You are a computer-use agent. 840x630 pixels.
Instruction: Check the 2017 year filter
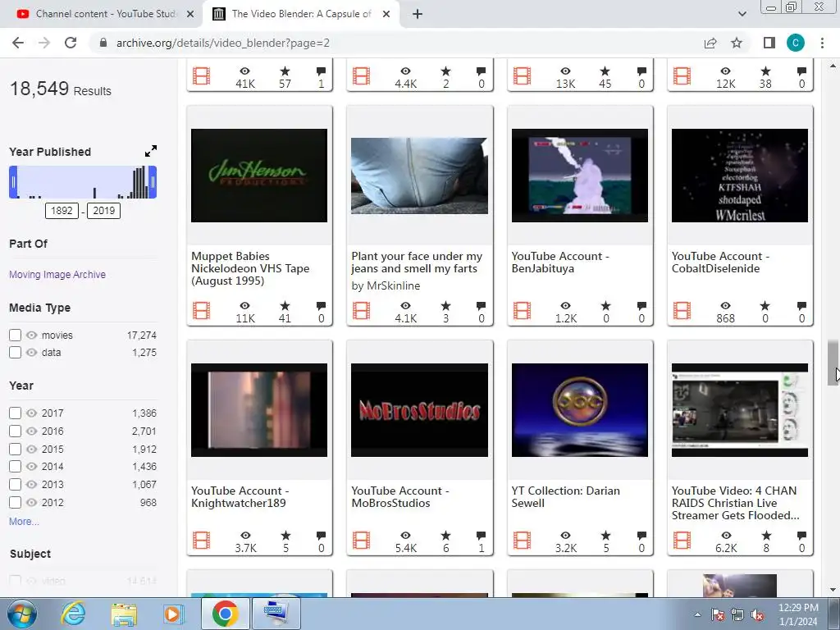(x=15, y=413)
